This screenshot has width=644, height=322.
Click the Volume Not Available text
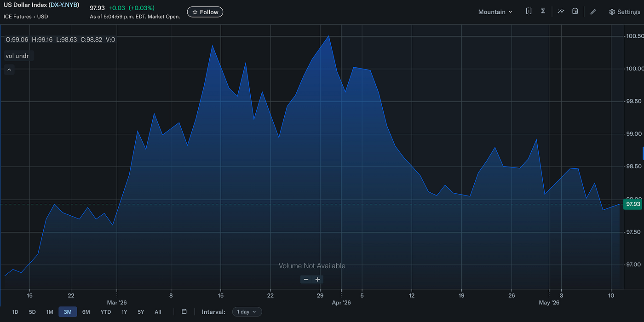tap(312, 266)
